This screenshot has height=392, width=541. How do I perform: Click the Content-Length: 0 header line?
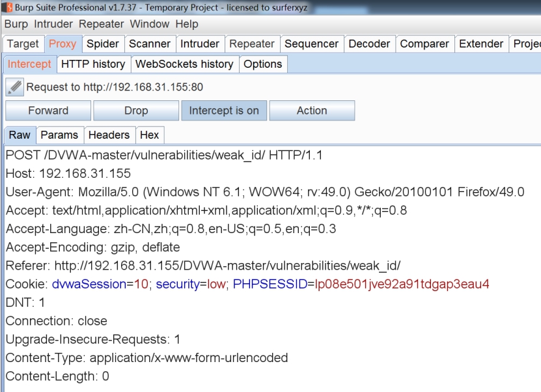[x=57, y=376]
